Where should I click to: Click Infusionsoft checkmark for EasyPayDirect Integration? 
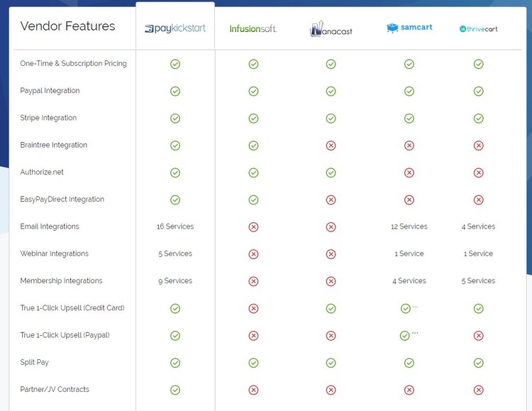coord(253,199)
